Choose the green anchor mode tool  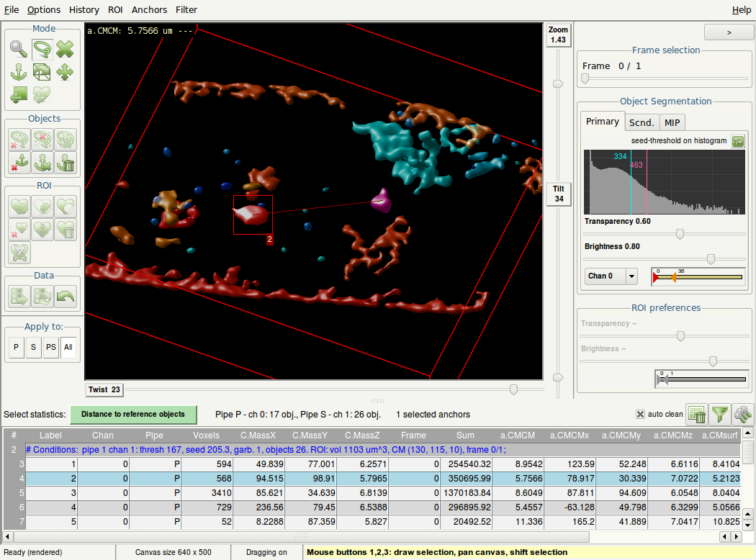coord(19,72)
